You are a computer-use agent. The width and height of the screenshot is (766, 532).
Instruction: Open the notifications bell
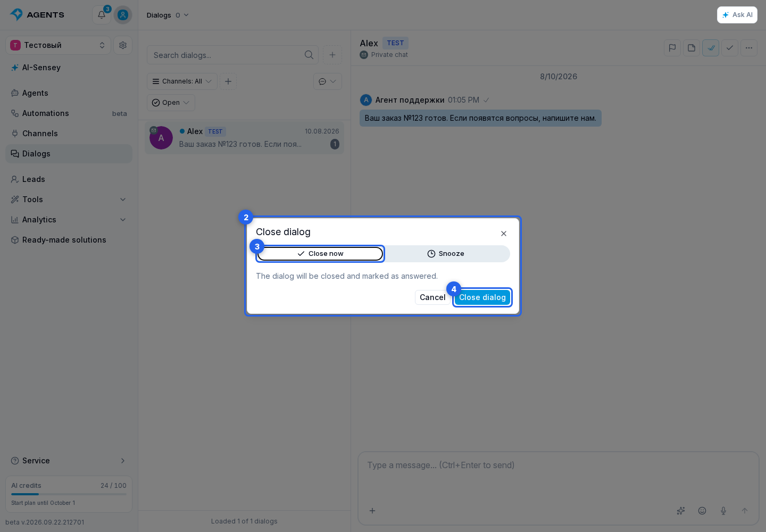point(101,15)
